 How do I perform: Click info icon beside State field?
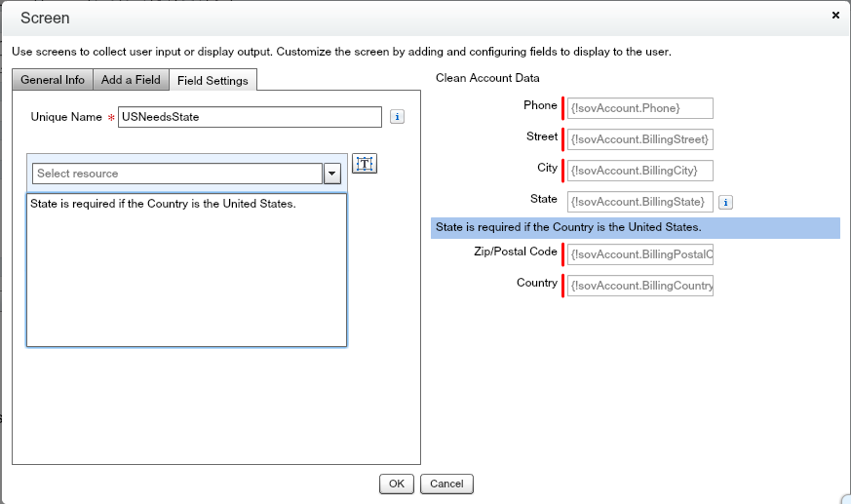725,203
